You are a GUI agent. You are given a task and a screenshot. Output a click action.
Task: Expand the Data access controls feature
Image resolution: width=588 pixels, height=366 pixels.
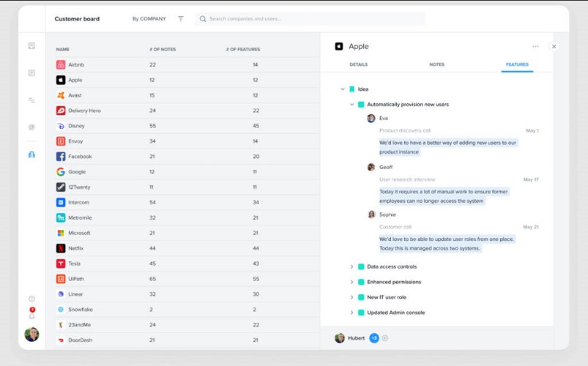(351, 267)
